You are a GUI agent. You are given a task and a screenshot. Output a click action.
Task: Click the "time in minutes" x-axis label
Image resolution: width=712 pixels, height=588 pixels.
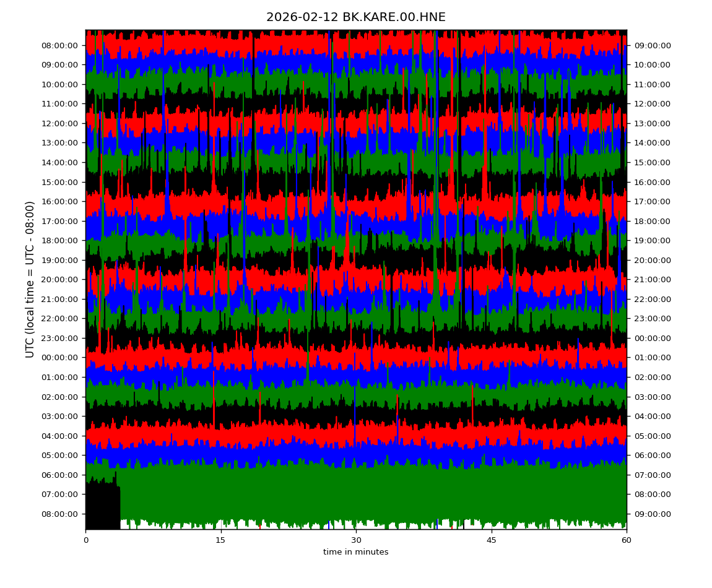tap(355, 552)
